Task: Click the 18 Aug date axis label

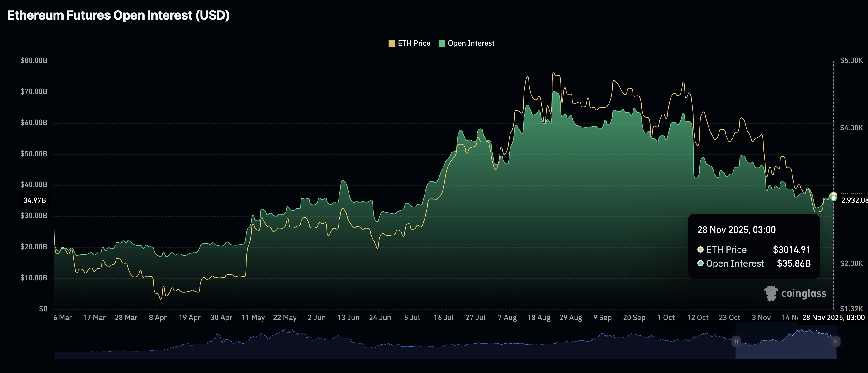Action: tap(539, 318)
